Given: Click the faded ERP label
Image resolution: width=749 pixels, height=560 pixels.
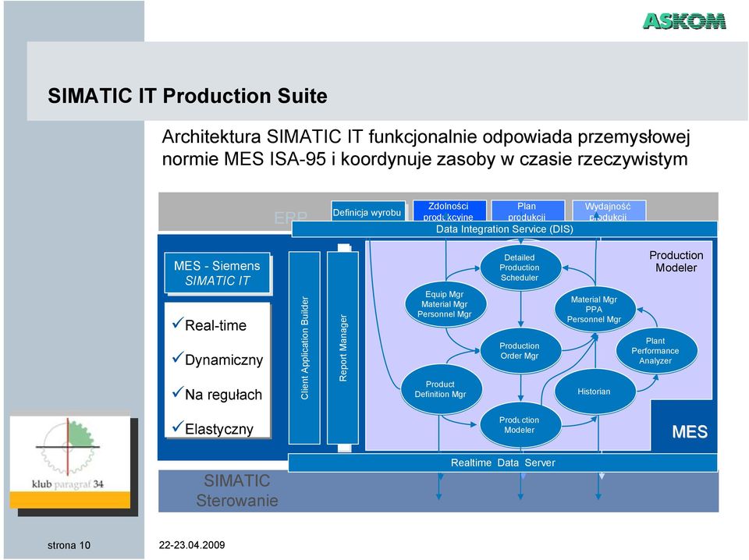Looking at the screenshot, I should point(290,218).
